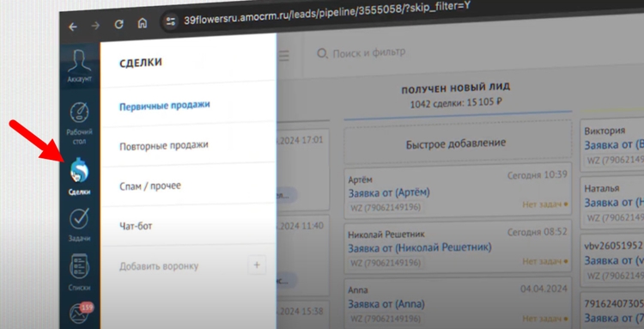
Task: Open the browser home page icon
Action: tap(142, 23)
